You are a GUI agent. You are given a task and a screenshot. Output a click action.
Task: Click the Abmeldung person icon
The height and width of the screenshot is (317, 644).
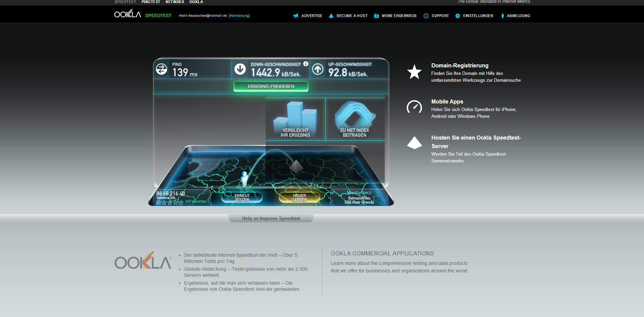pos(502,16)
